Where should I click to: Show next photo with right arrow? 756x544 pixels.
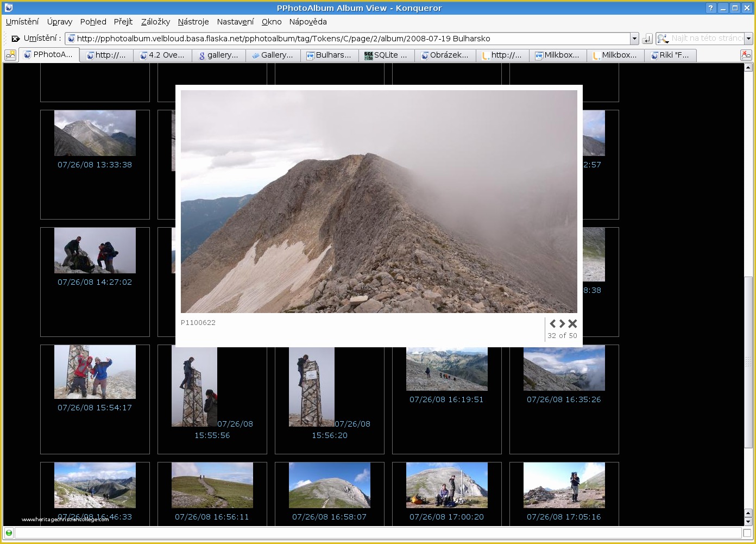click(562, 323)
